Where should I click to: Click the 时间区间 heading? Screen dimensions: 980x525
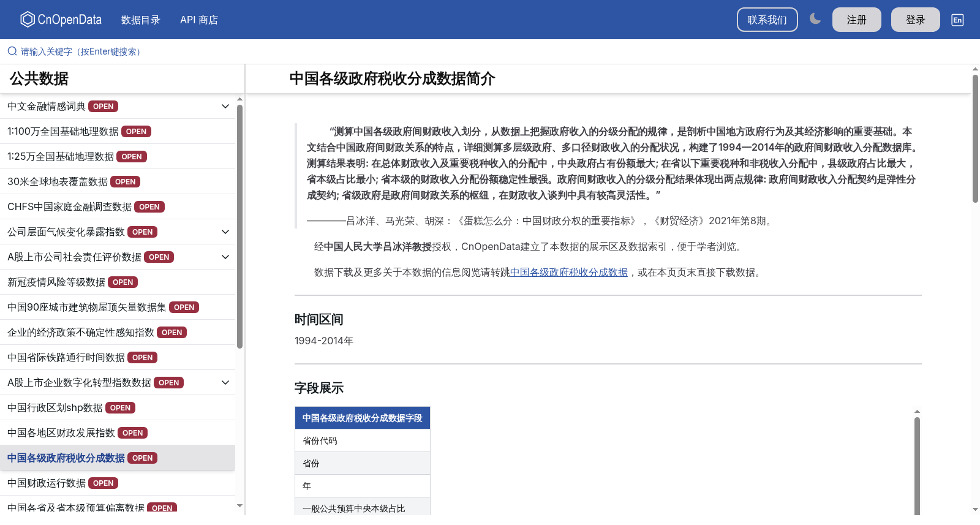point(319,319)
